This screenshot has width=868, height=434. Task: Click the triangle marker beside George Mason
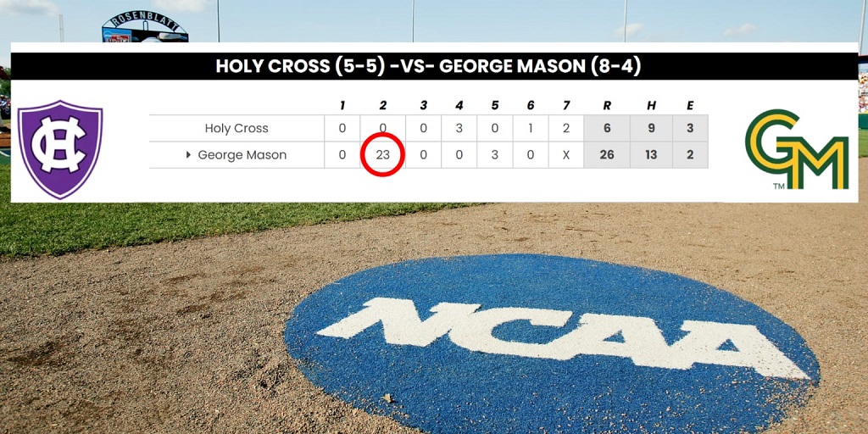click(189, 156)
